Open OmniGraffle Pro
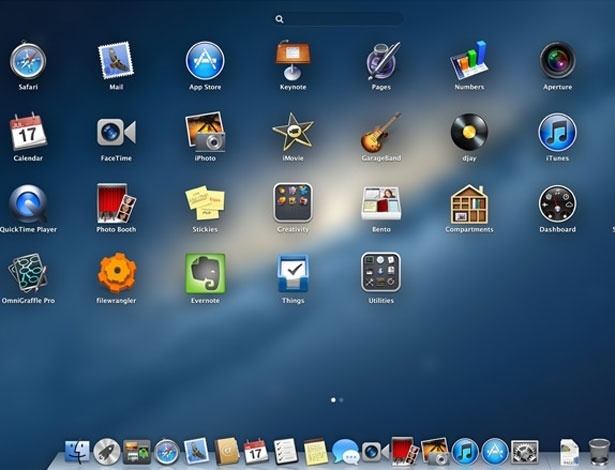 (28, 273)
